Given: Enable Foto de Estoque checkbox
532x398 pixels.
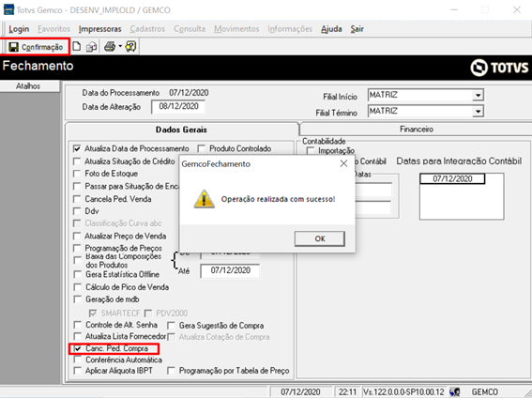Looking at the screenshot, I should [77, 174].
